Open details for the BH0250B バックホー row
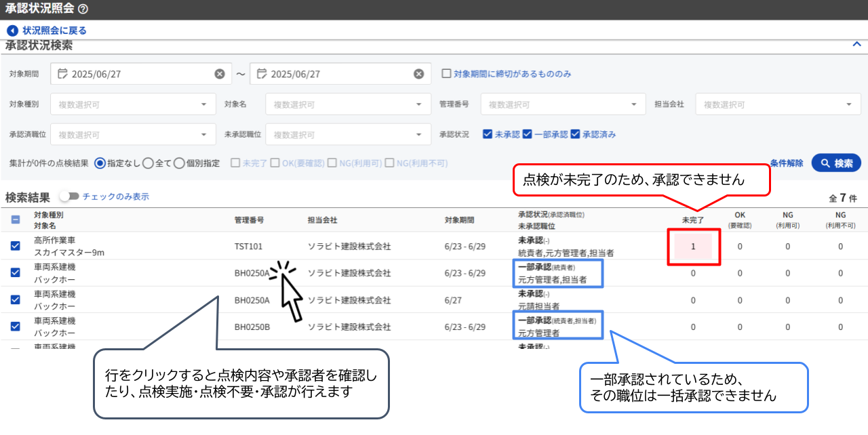 pyautogui.click(x=373, y=326)
